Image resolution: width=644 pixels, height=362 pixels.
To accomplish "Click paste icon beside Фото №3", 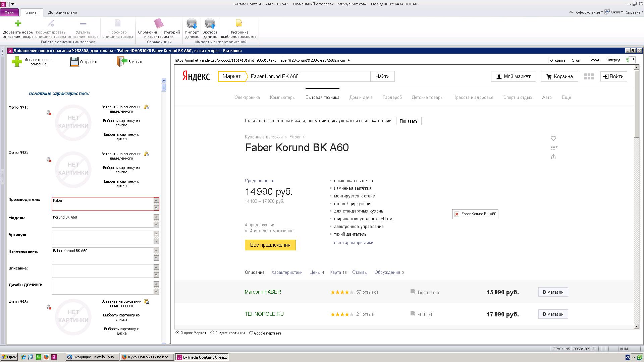I will click(147, 302).
